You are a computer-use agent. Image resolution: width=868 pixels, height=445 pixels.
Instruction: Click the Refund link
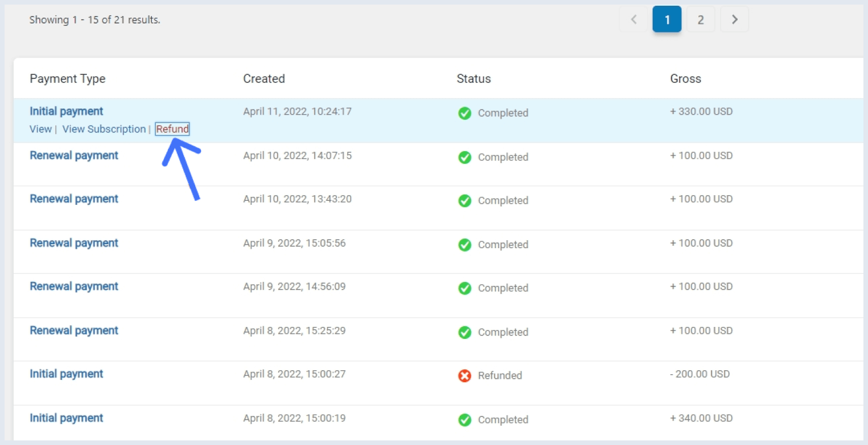click(172, 129)
